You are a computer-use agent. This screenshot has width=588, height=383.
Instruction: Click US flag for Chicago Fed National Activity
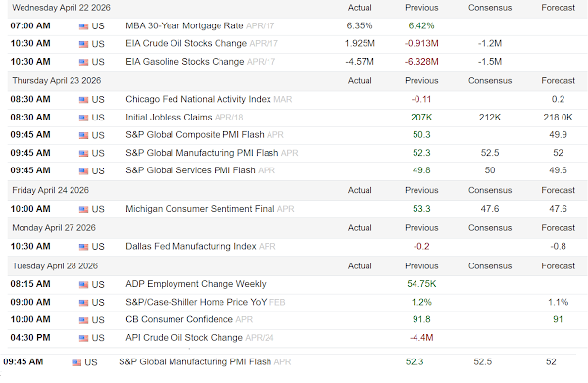click(83, 100)
